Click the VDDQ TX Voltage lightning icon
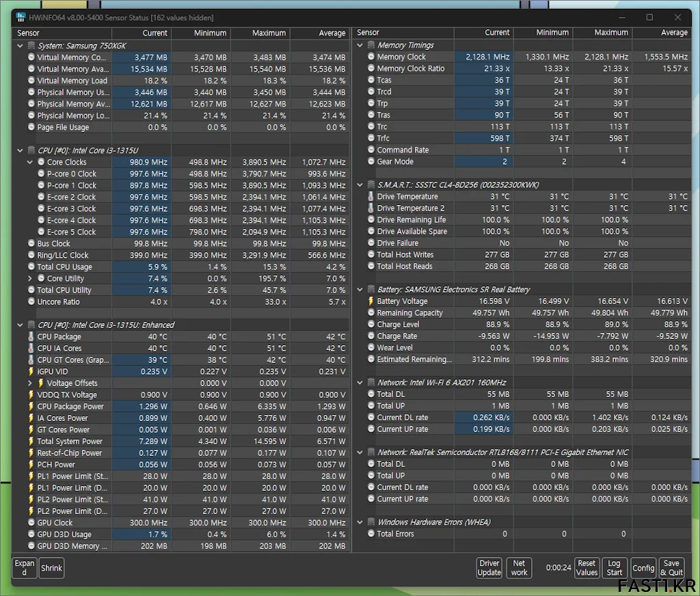Image resolution: width=700 pixels, height=596 pixels. point(31,394)
